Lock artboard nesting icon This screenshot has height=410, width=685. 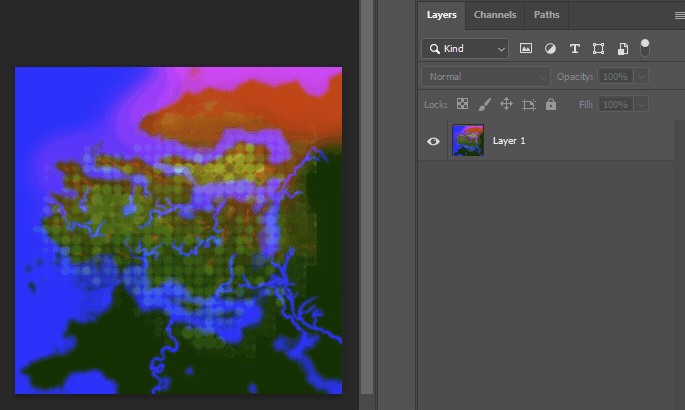point(529,104)
